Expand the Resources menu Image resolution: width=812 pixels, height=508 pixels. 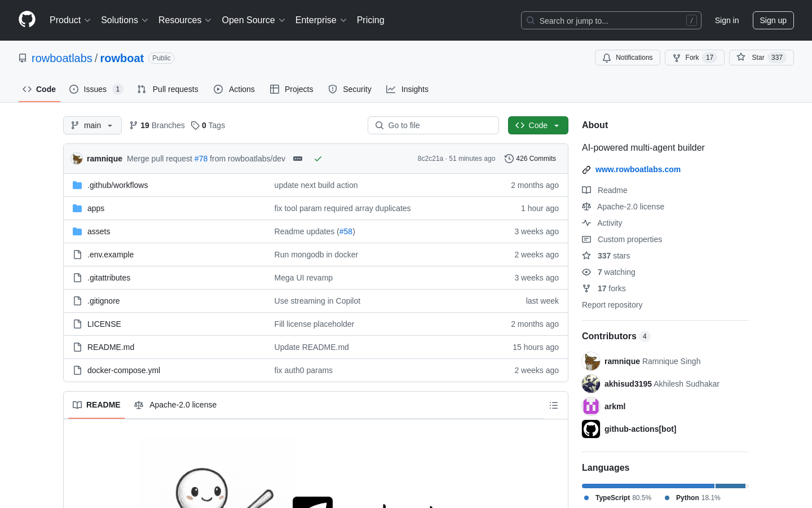click(x=185, y=20)
